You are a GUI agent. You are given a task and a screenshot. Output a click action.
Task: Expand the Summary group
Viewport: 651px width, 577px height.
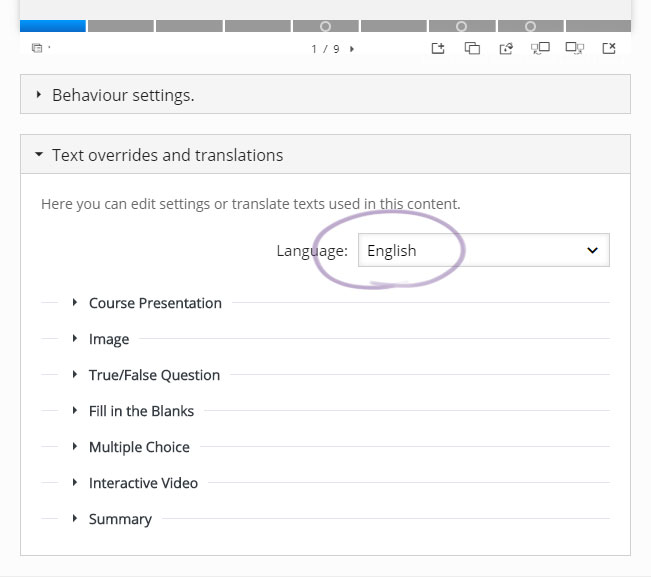(x=120, y=519)
